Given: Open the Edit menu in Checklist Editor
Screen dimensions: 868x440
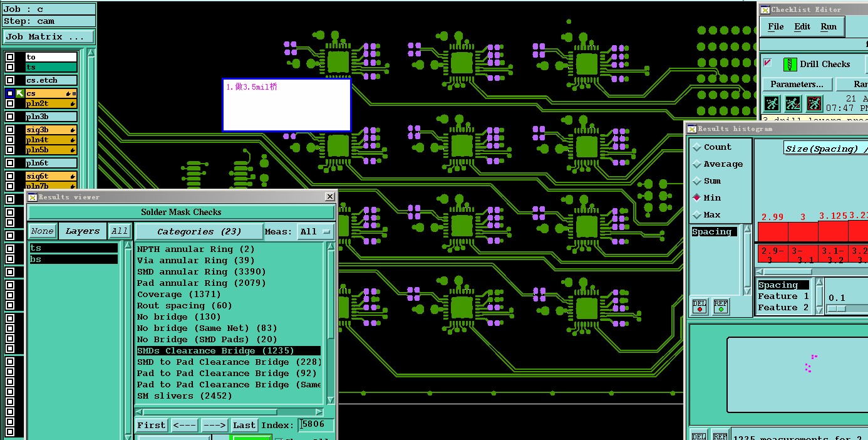Looking at the screenshot, I should pos(802,26).
